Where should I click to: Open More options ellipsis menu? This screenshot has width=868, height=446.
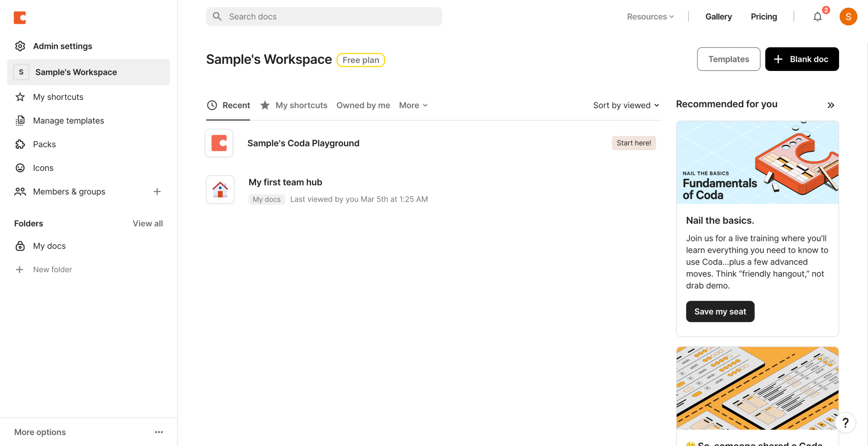coord(159,432)
